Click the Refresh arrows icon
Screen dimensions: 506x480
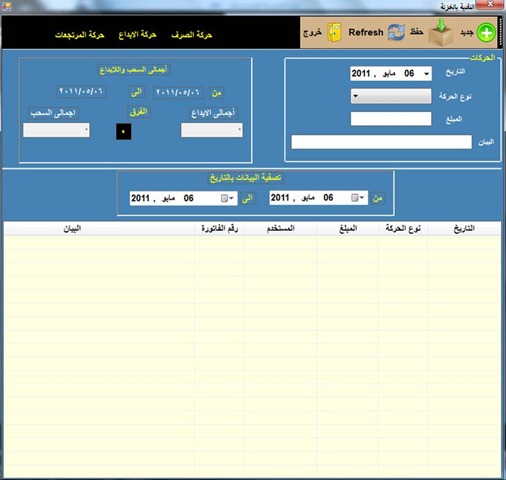[396, 33]
